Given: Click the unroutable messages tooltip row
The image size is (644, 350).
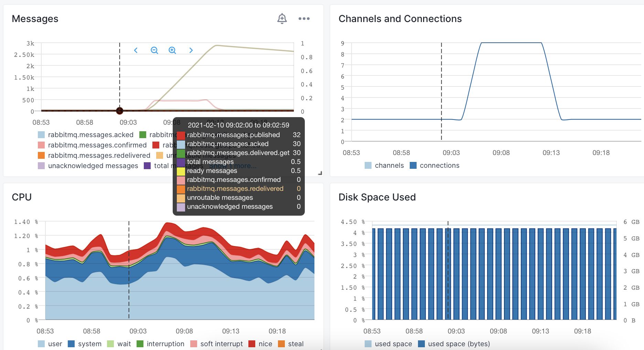Looking at the screenshot, I should click(x=239, y=198).
